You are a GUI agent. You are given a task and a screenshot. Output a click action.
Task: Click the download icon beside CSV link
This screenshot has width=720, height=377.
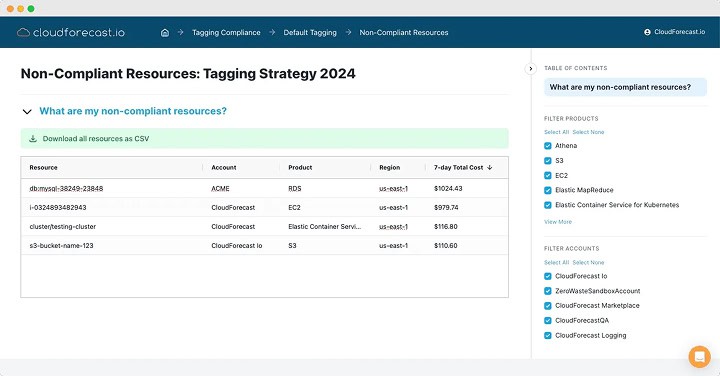(x=33, y=139)
